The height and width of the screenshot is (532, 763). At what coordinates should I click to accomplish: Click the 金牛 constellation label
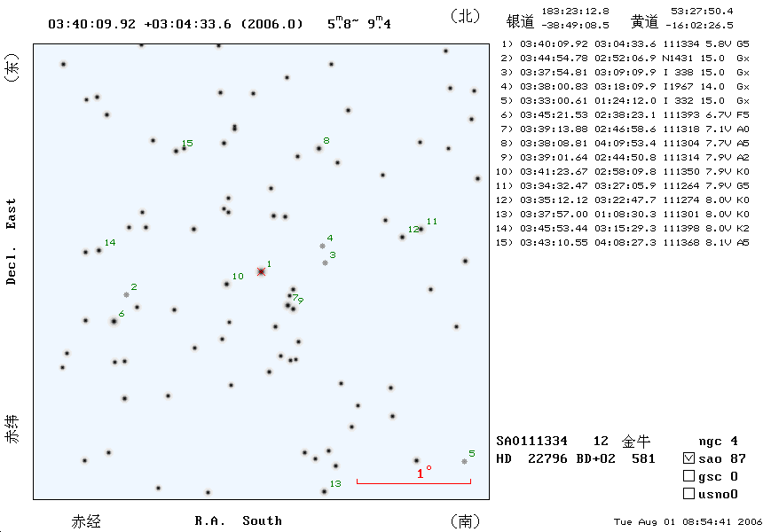(636, 441)
